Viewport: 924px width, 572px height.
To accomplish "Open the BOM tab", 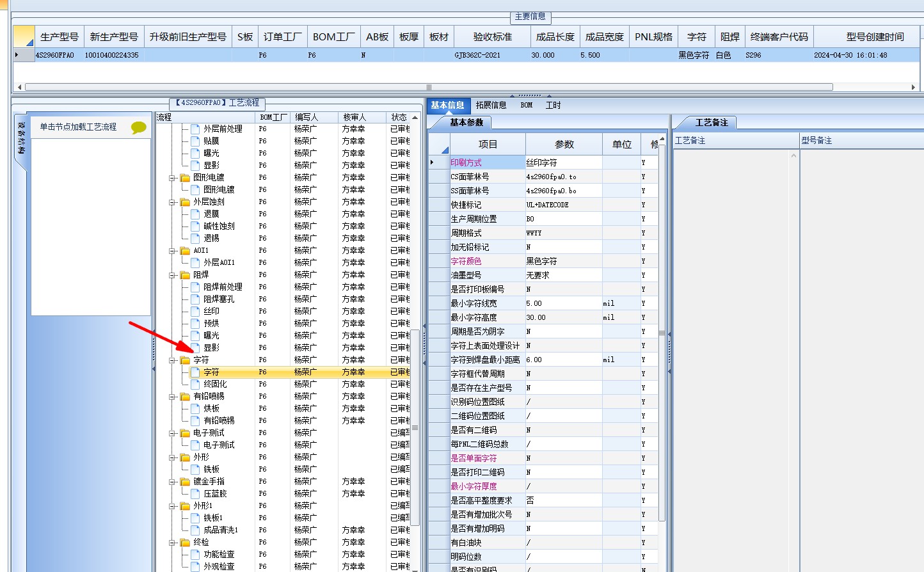I will [527, 105].
